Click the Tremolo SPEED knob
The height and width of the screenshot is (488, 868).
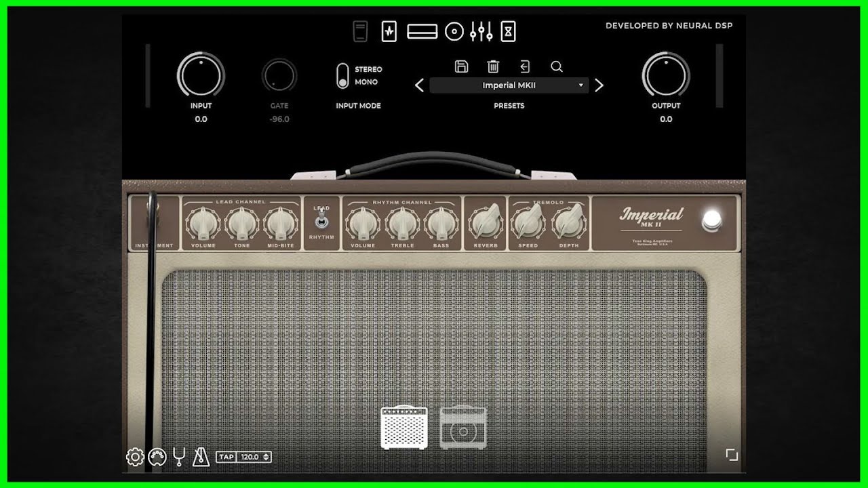tap(528, 222)
